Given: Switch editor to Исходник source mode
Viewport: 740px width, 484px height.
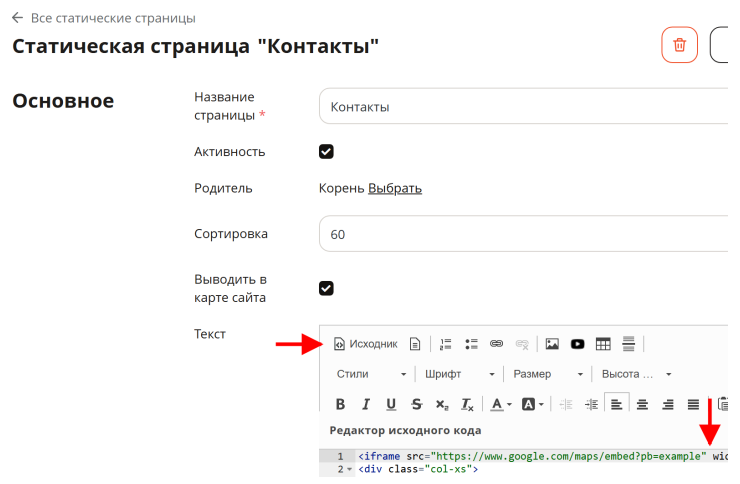Looking at the screenshot, I should coord(366,344).
